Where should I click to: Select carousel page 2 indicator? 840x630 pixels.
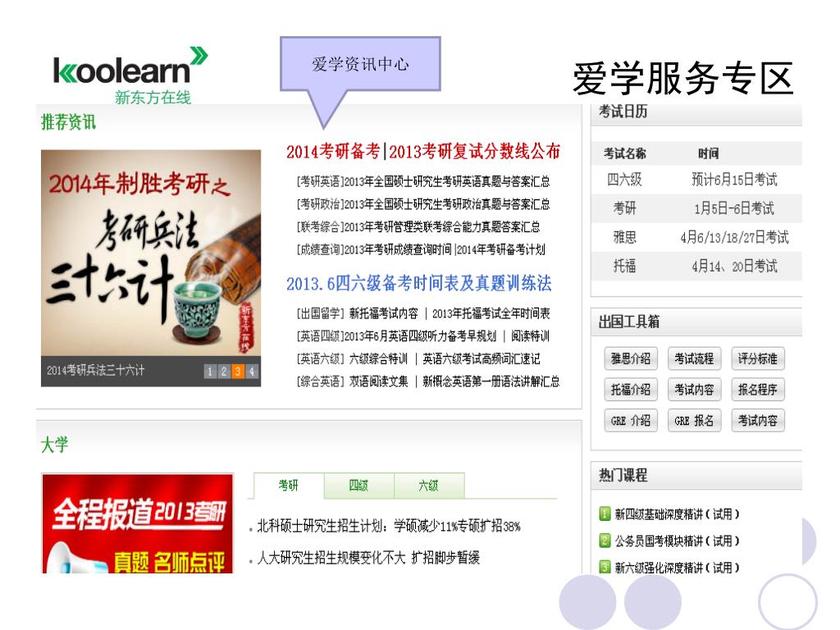(x=224, y=372)
